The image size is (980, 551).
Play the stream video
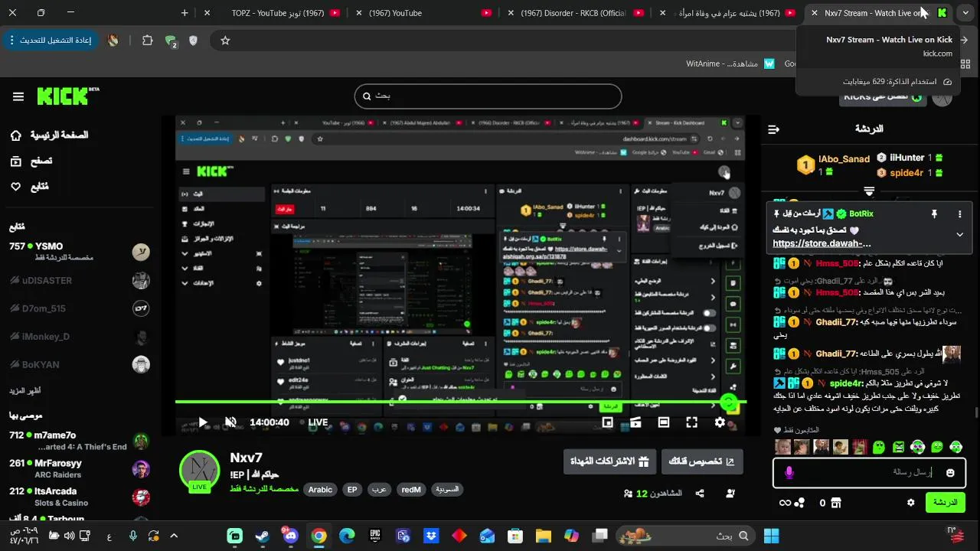(203, 422)
